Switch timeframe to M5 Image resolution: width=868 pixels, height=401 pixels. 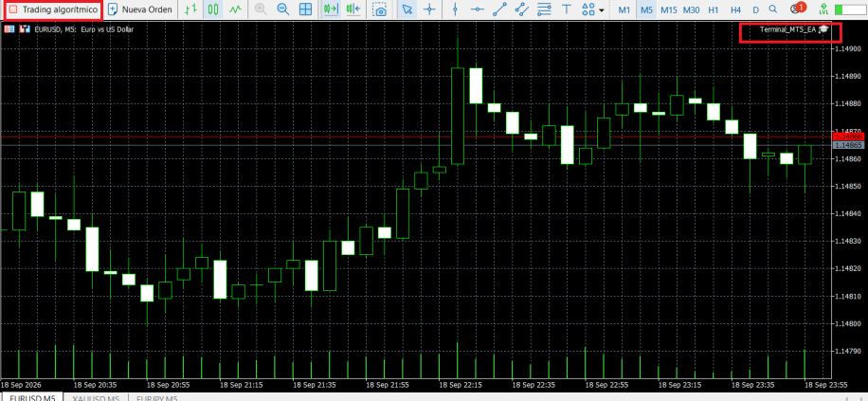click(x=646, y=10)
